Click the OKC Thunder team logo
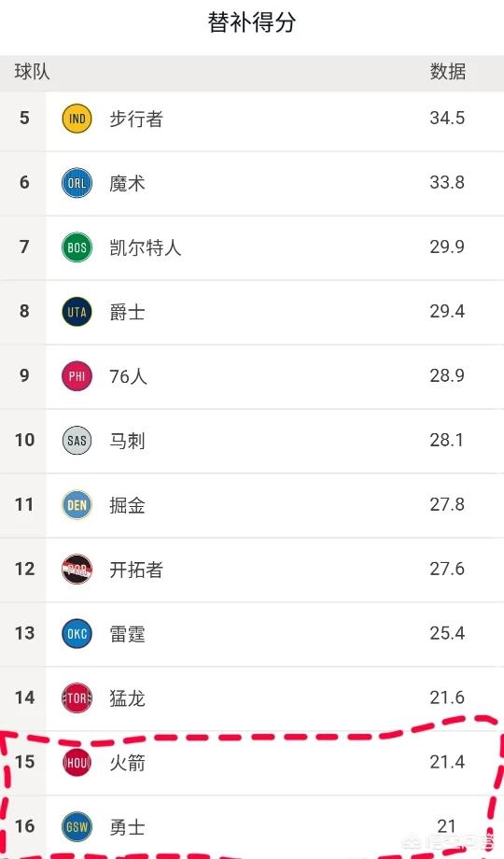This screenshot has width=504, height=859. pos(77,633)
